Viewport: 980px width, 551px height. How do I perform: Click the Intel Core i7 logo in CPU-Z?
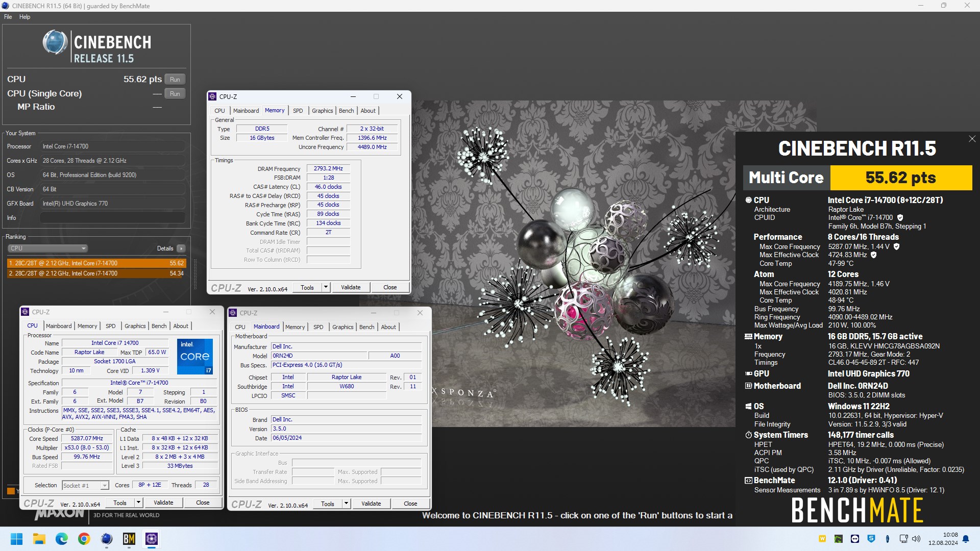coord(194,356)
